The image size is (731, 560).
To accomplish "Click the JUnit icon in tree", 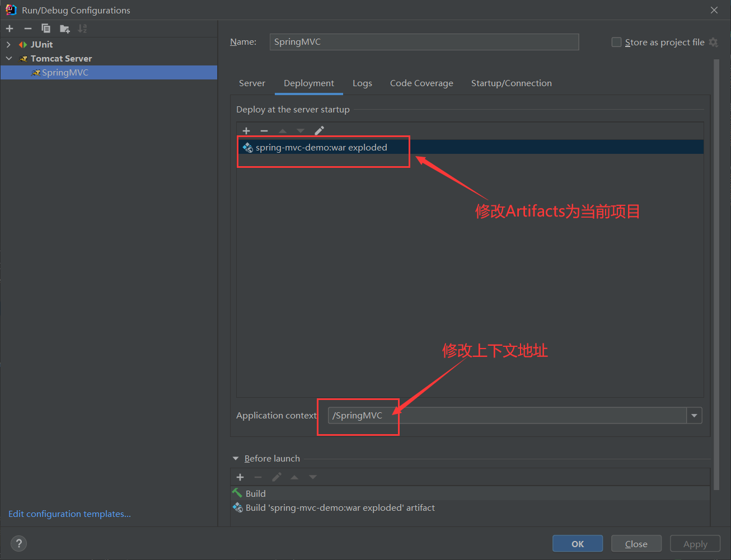I will (23, 45).
